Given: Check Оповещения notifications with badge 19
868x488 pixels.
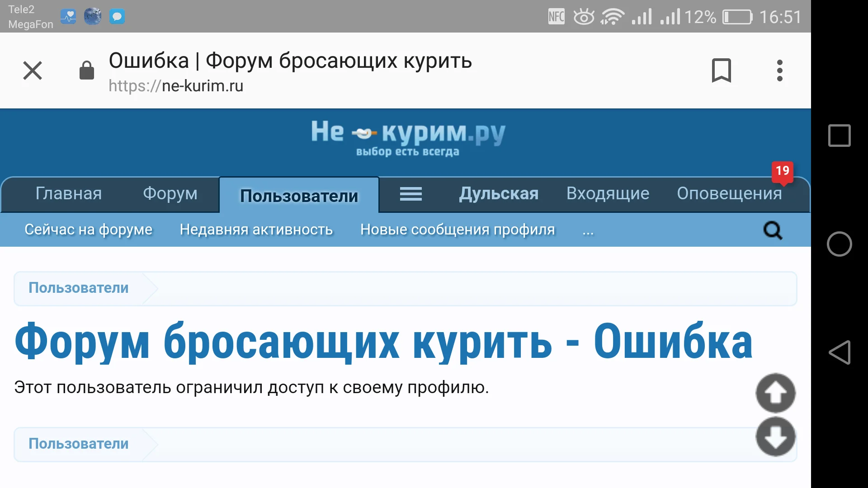Looking at the screenshot, I should pyautogui.click(x=729, y=194).
